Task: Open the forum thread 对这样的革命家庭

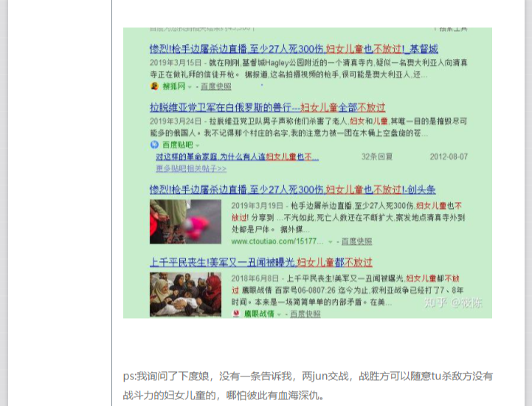Action: 237,156
